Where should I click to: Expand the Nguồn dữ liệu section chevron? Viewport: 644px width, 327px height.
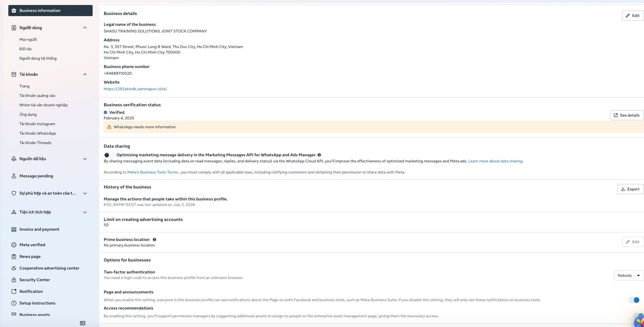(x=85, y=159)
